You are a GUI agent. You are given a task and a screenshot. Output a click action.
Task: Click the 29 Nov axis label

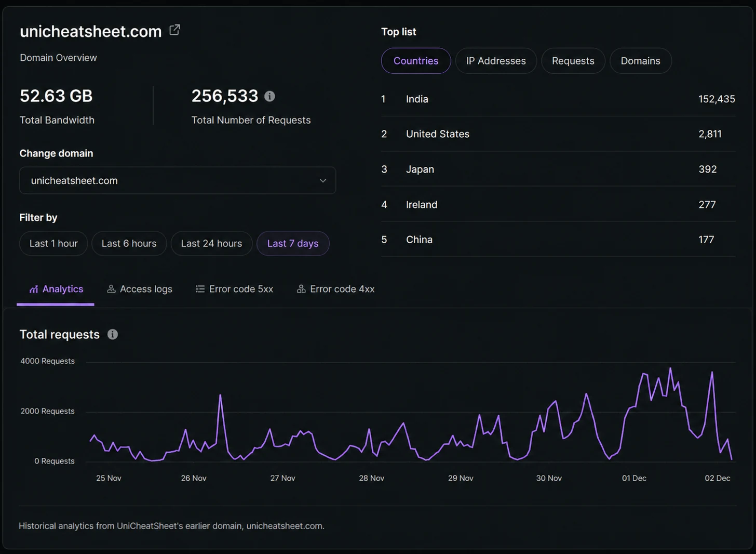pyautogui.click(x=461, y=478)
